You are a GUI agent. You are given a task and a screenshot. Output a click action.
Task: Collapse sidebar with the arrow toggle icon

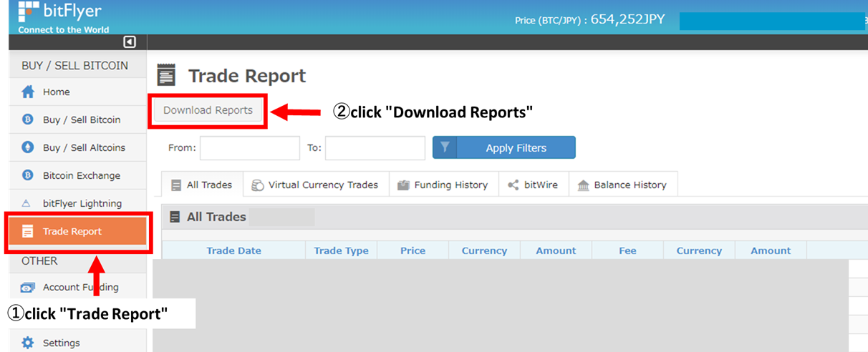pos(130,42)
